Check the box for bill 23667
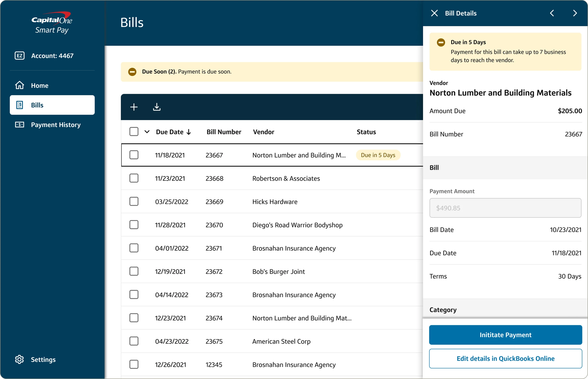Screen dimensions: 588x379 point(134,155)
